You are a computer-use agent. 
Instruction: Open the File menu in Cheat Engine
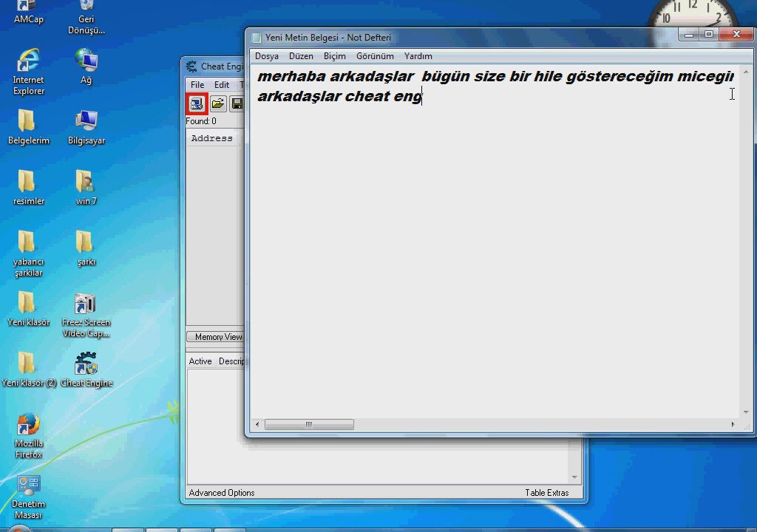197,84
